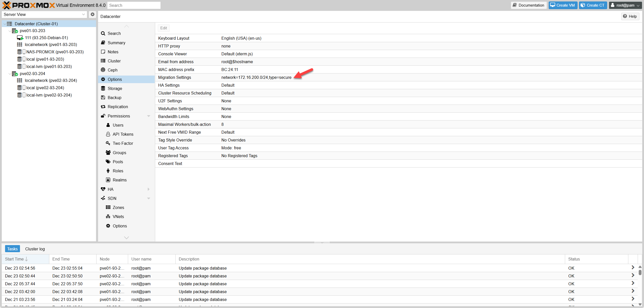Viewport: 644px width, 308px height.
Task: Open the Ceph section icon
Action: [103, 70]
